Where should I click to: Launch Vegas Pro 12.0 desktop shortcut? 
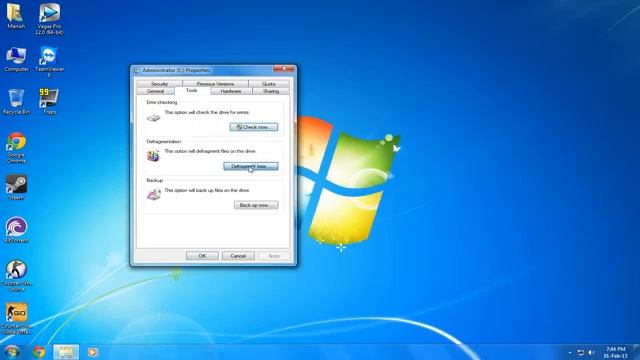(49, 18)
